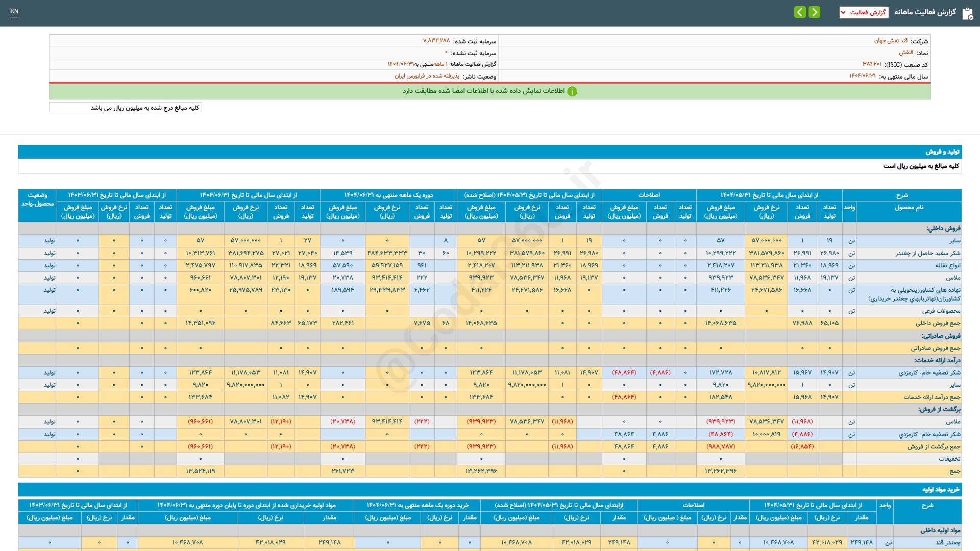Click the green info icon in banner
This screenshot has width=980, height=551.
pos(572,91)
